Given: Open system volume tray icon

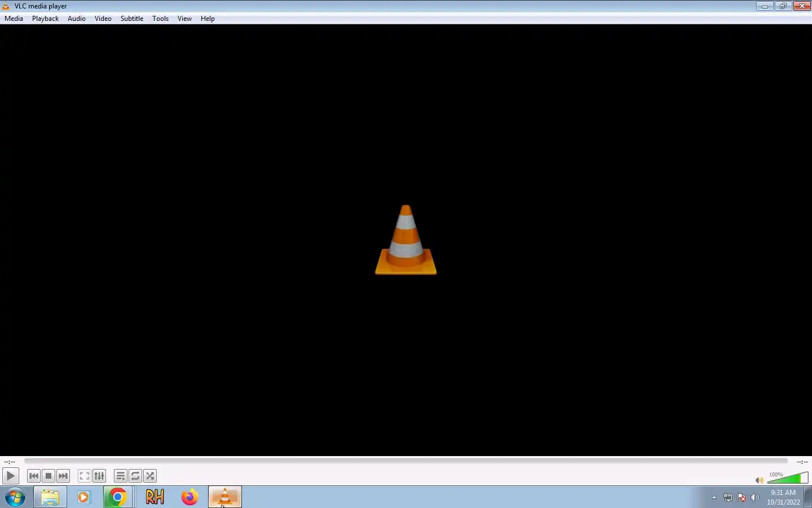Looking at the screenshot, I should pyautogui.click(x=755, y=497).
